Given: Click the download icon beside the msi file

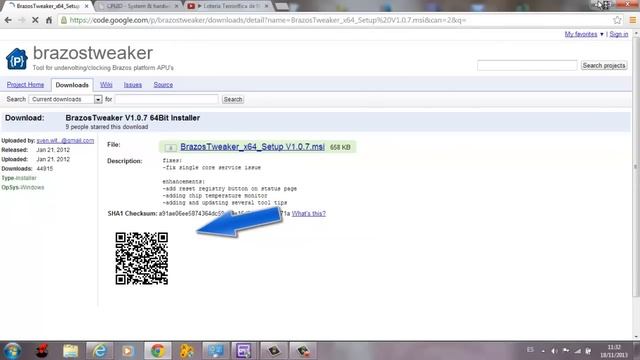Looking at the screenshot, I should 171,147.
